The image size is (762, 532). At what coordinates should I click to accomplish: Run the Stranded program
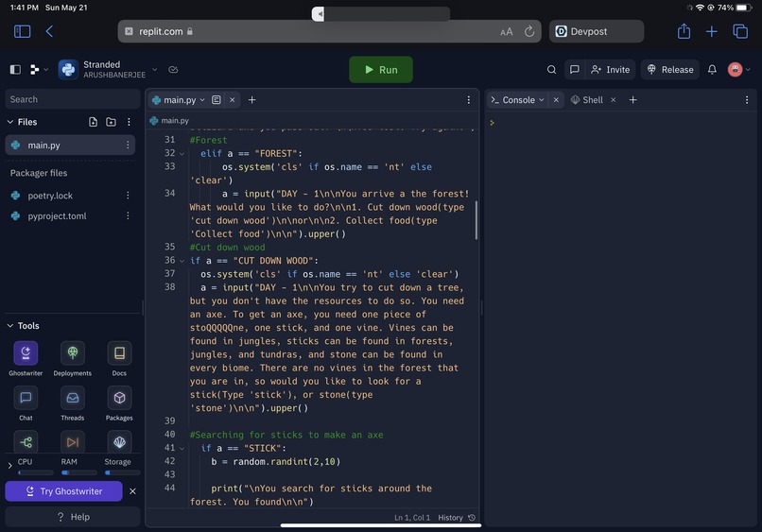tap(380, 70)
